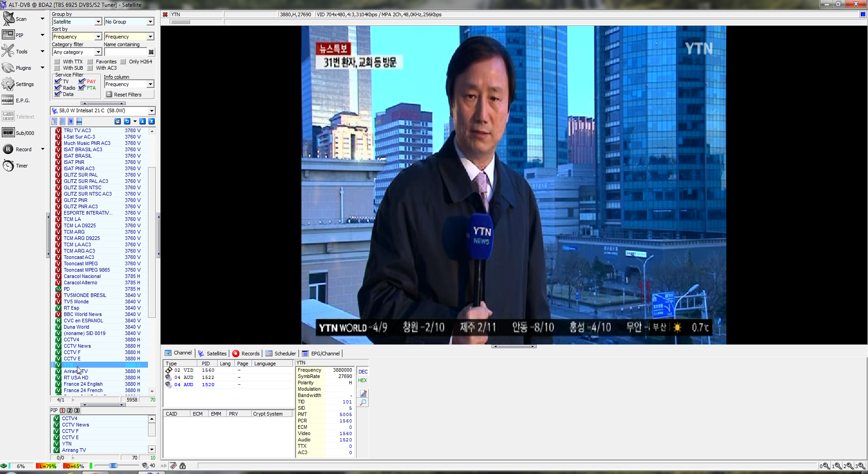Switch to the Records tab
The width and height of the screenshot is (868, 474).
pyautogui.click(x=246, y=354)
